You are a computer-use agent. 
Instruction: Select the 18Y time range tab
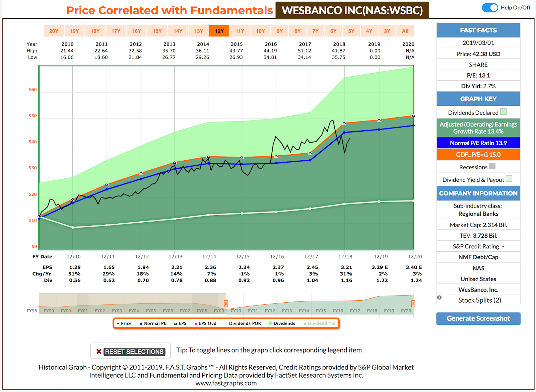[95, 31]
